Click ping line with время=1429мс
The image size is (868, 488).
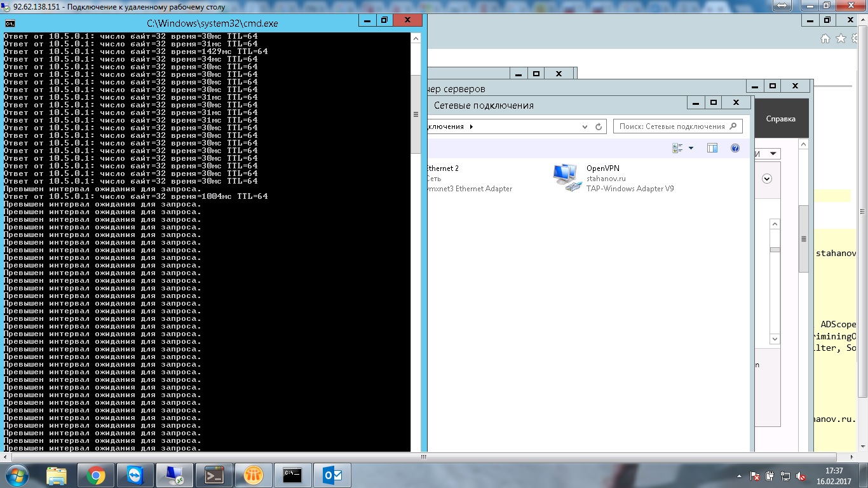click(x=136, y=51)
